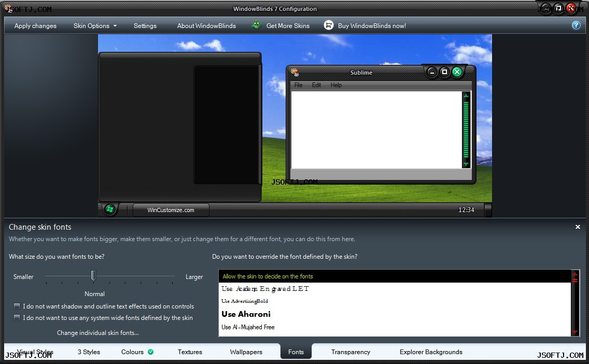Switch to the Wallpapers tab
This screenshot has height=364, width=589.
pos(246,352)
